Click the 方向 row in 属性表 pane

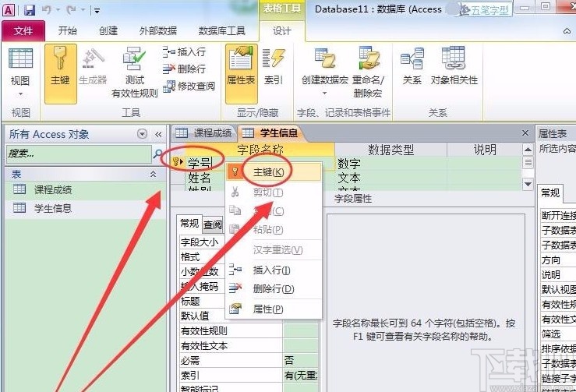coord(558,260)
